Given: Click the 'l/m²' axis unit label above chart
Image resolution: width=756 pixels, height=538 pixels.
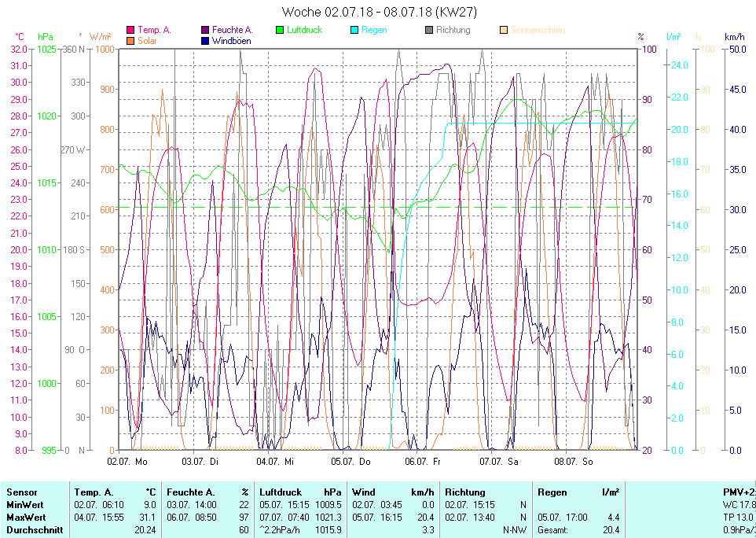Looking at the screenshot, I should click(673, 37).
